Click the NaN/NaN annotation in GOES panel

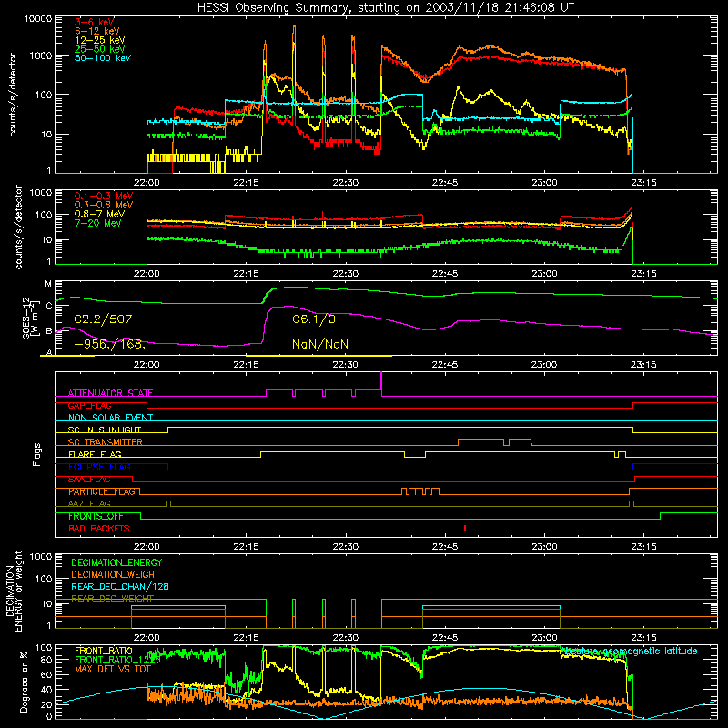point(320,344)
